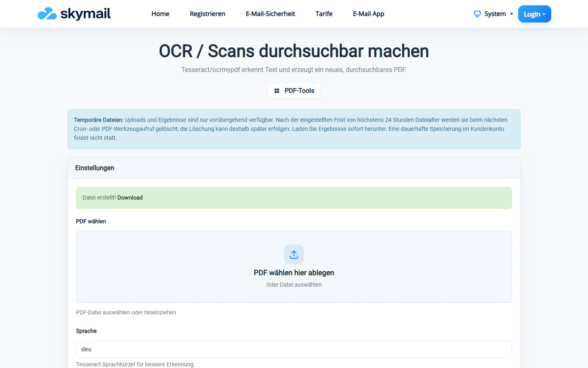
Task: Click "Tesseract Sprachkürzel für bessere Erkennung." hint
Action: point(135,364)
